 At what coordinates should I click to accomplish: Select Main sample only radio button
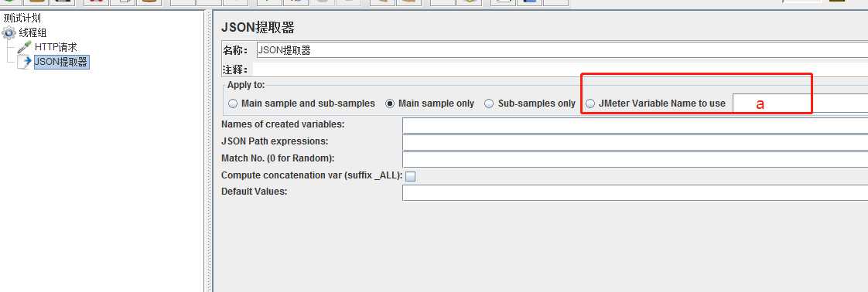(x=390, y=104)
